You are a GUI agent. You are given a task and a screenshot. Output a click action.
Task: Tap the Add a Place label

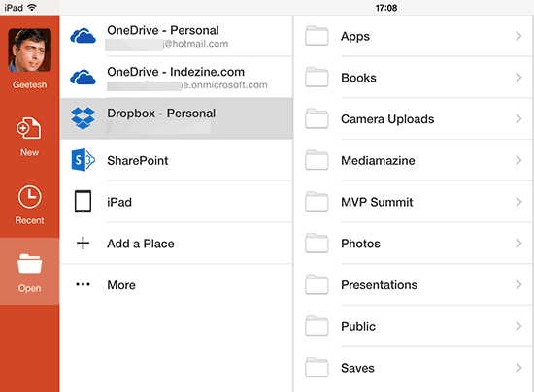(x=141, y=244)
